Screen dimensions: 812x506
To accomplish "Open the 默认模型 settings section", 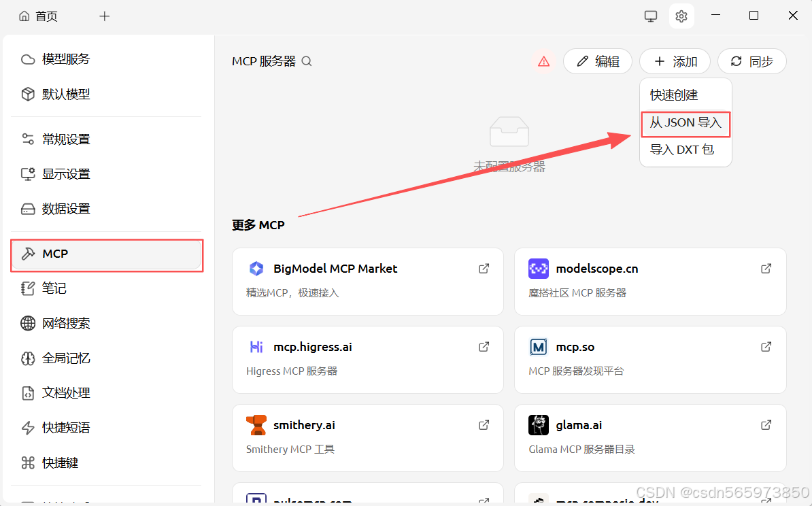I will [x=106, y=95].
